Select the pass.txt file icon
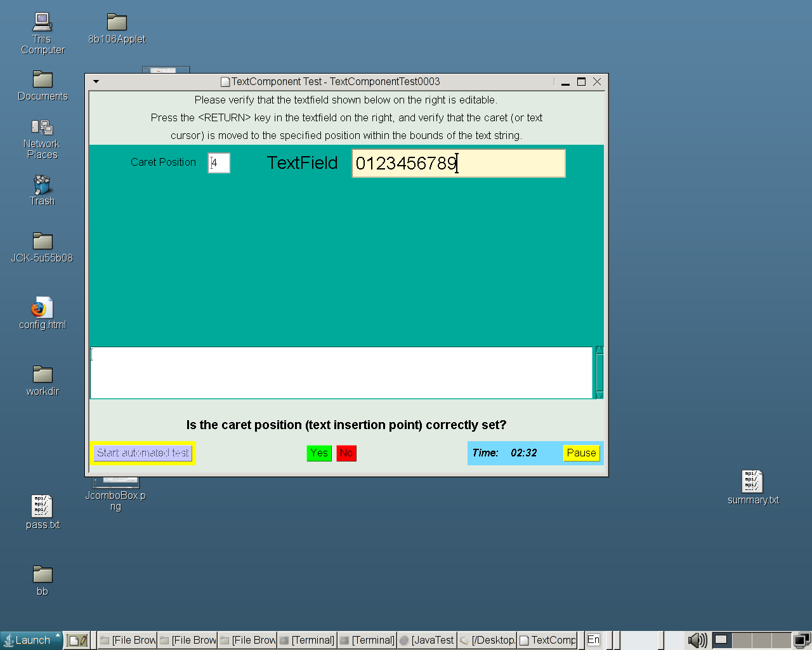This screenshot has width=812, height=650. (x=43, y=507)
